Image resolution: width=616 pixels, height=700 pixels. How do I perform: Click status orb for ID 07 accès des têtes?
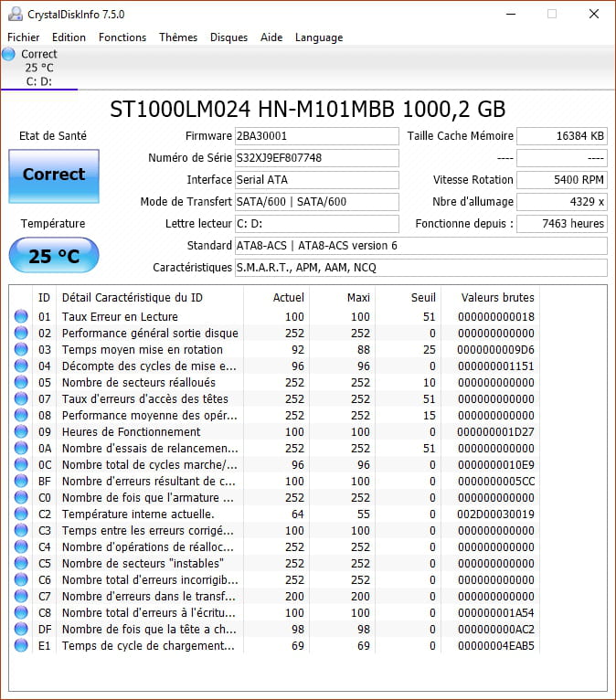[x=21, y=398]
